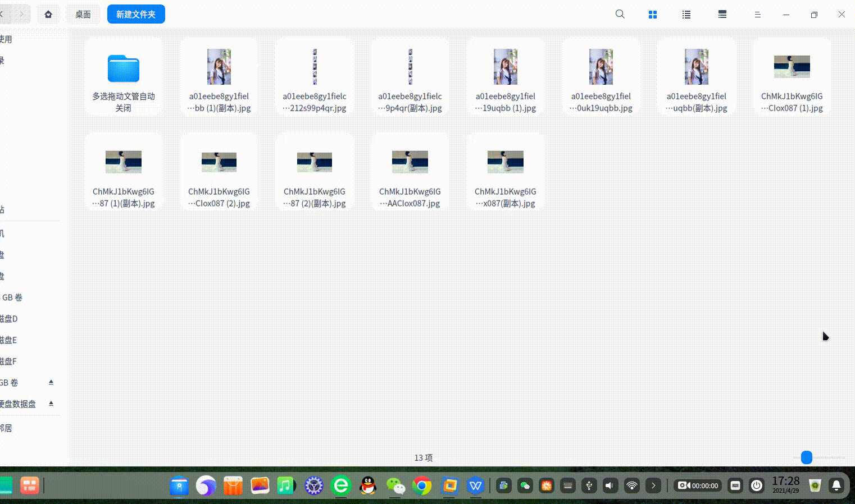Open the App Store from the dock
The image size is (855, 504).
(x=233, y=485)
